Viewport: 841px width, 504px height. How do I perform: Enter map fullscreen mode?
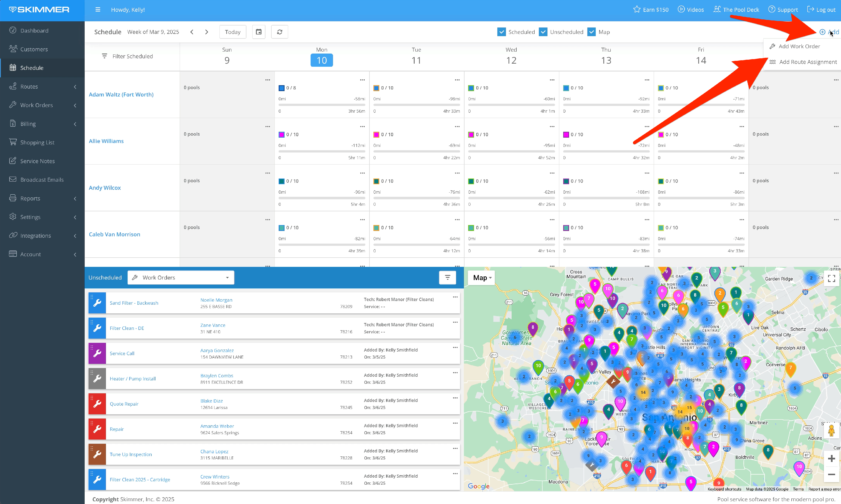click(x=831, y=279)
